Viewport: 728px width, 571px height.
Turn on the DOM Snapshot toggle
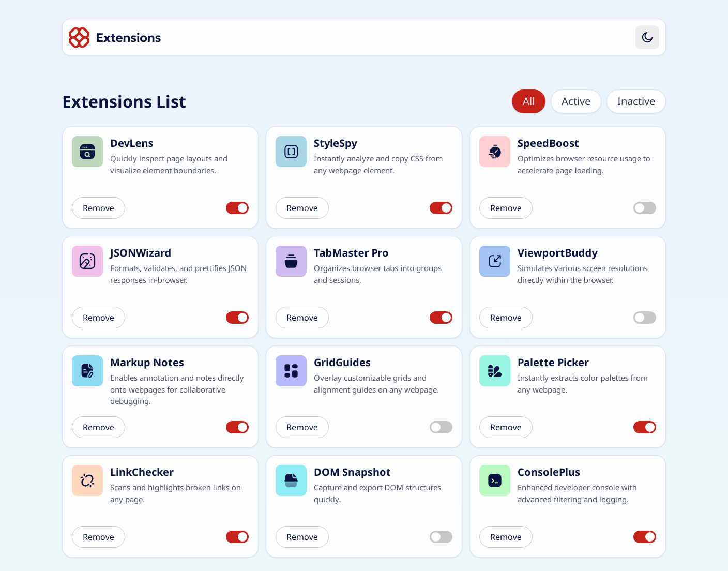(441, 537)
